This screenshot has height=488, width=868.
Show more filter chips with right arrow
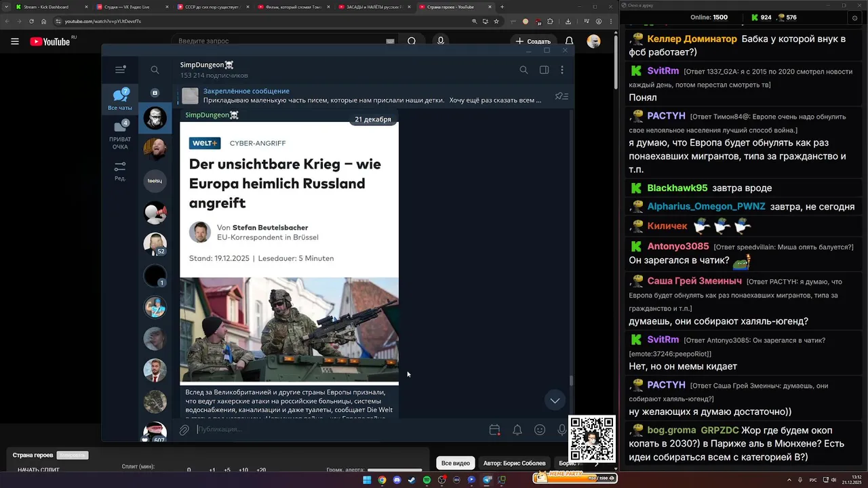597,463
